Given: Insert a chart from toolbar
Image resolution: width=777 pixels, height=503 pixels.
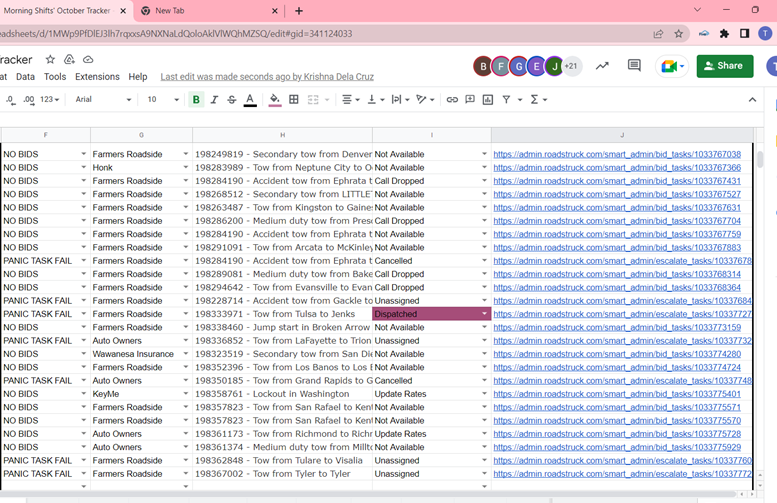Looking at the screenshot, I should click(x=488, y=100).
